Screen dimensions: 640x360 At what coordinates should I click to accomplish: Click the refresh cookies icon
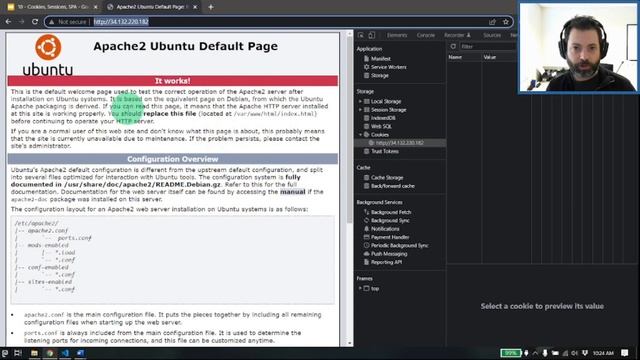click(x=453, y=47)
